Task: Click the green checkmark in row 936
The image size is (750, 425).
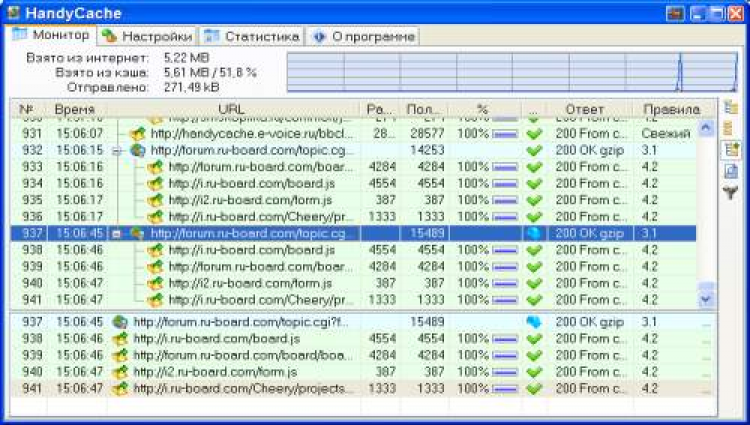Action: pos(534,218)
